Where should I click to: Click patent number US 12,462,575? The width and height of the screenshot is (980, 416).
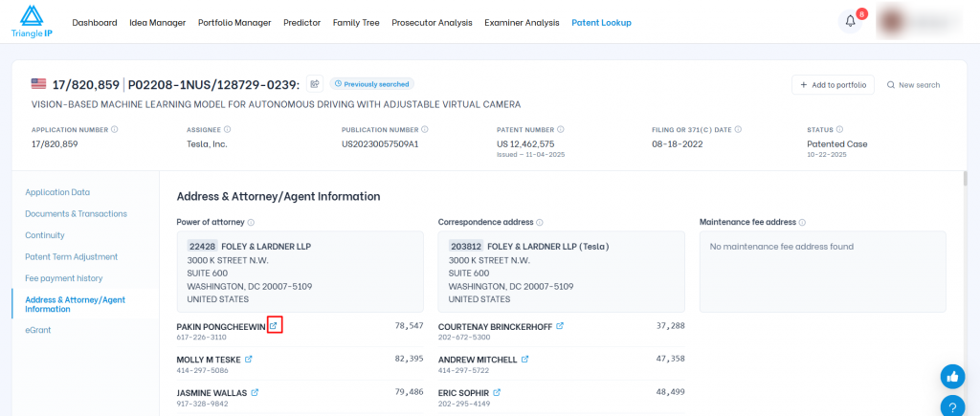pos(525,144)
